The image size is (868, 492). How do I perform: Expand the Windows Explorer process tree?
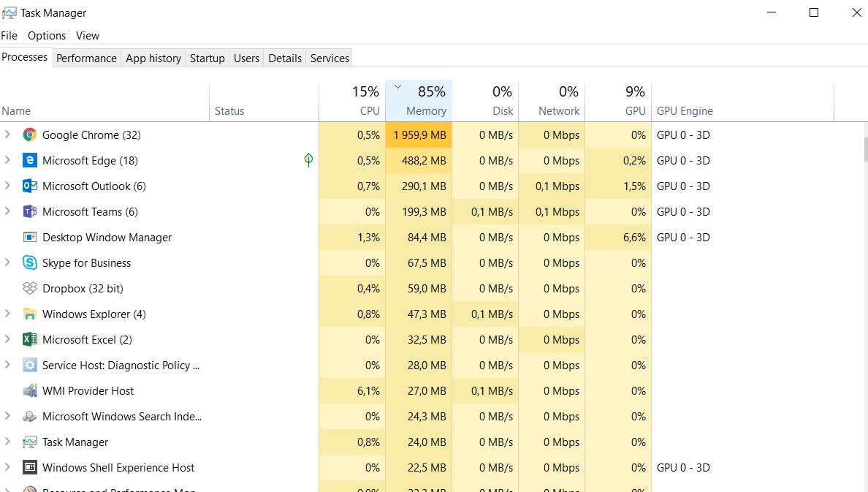8,314
